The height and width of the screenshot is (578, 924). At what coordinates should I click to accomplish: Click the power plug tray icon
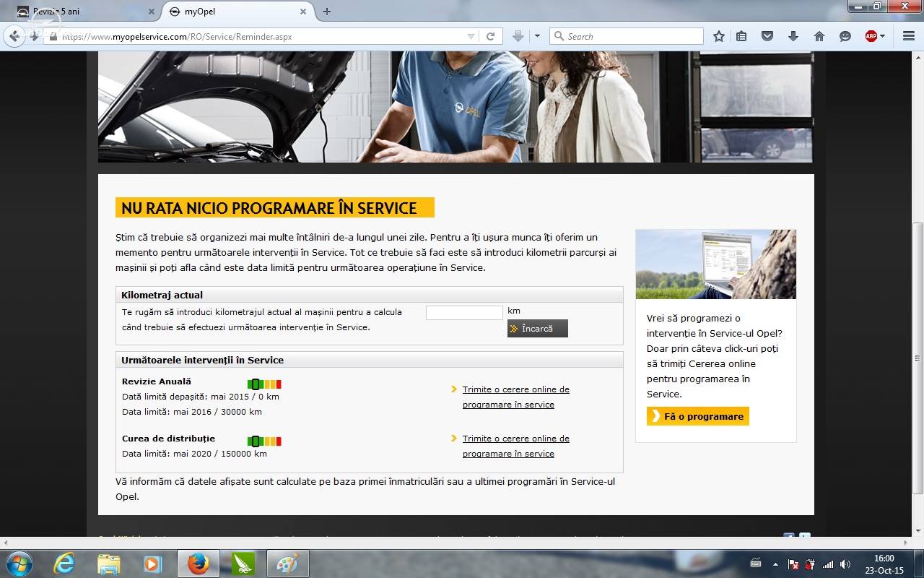[810, 564]
